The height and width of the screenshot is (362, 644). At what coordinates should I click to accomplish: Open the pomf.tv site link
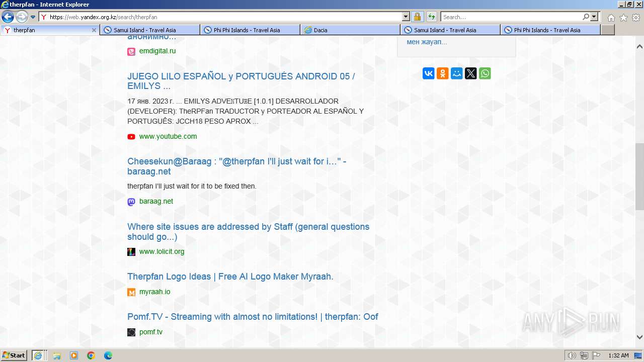click(150, 332)
